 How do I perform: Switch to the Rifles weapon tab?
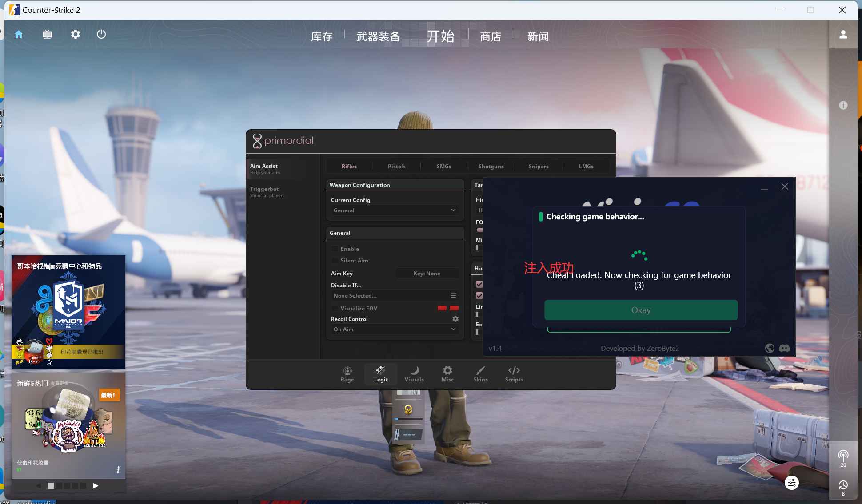coord(349,166)
